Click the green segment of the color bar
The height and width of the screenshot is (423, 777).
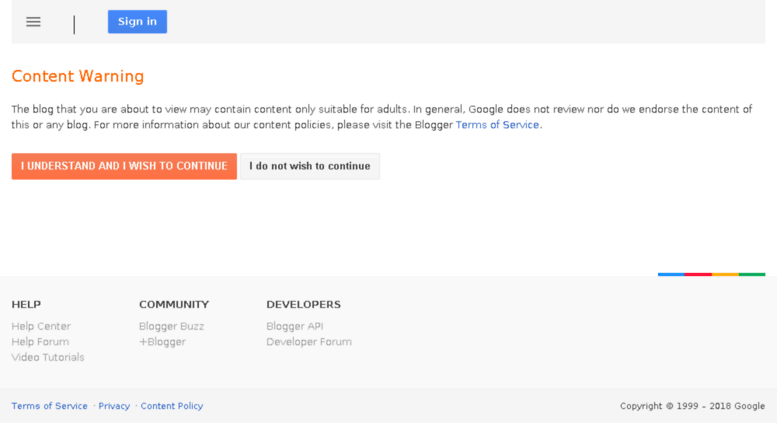pyautogui.click(x=752, y=274)
